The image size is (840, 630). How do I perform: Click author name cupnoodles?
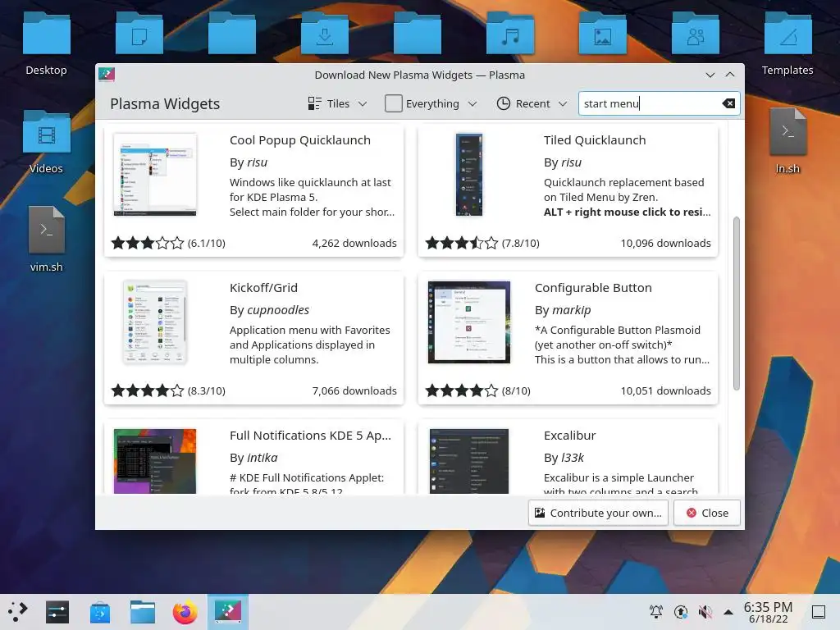point(278,310)
